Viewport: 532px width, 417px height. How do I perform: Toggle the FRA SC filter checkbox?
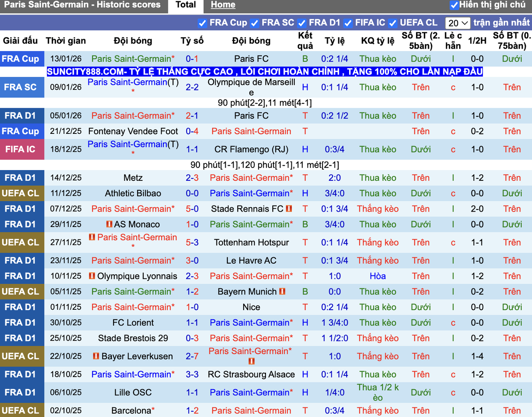(x=255, y=23)
